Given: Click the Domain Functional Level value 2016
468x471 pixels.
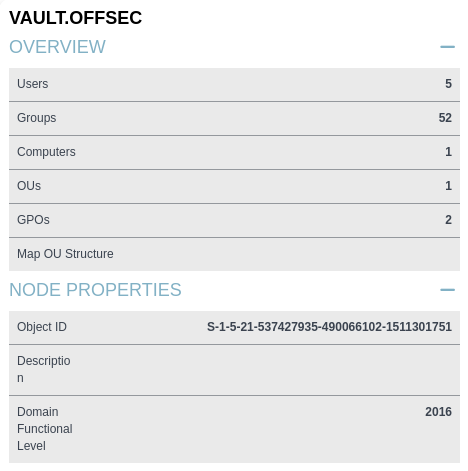Looking at the screenshot, I should (x=438, y=412).
